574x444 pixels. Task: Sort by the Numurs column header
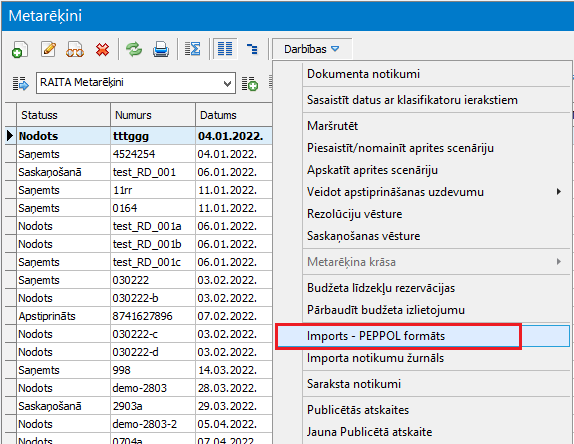click(153, 115)
